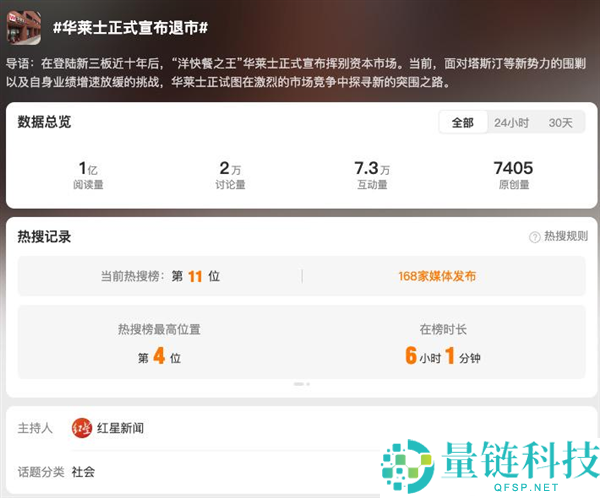Viewport: 600px width, 498px height.
Task: Open the 红星新闻 host name link
Action: [x=121, y=428]
